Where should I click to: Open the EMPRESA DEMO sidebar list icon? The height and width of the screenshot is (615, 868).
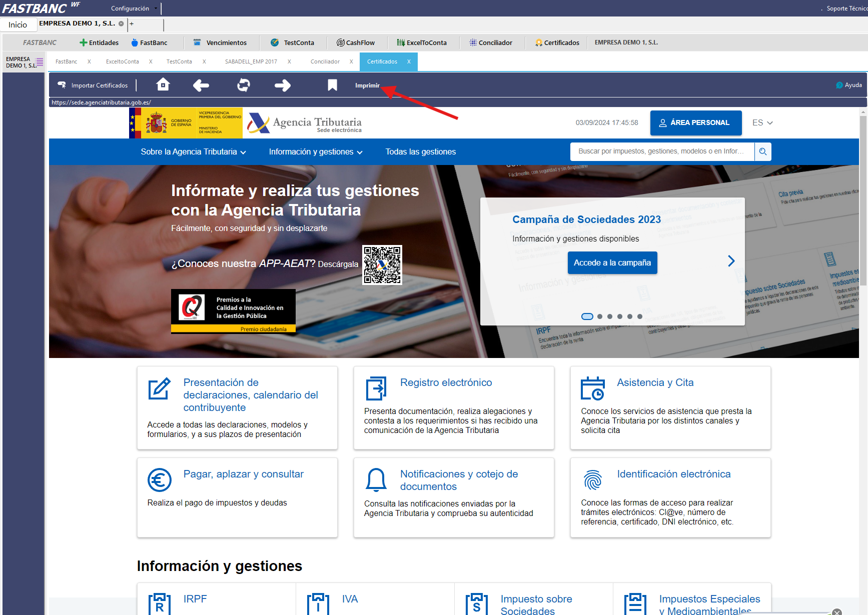coord(40,62)
